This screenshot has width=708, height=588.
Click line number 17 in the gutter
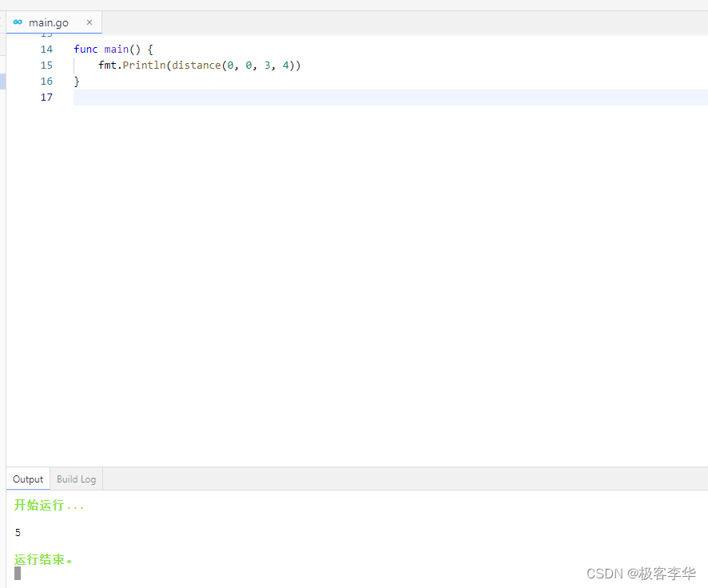pos(46,97)
